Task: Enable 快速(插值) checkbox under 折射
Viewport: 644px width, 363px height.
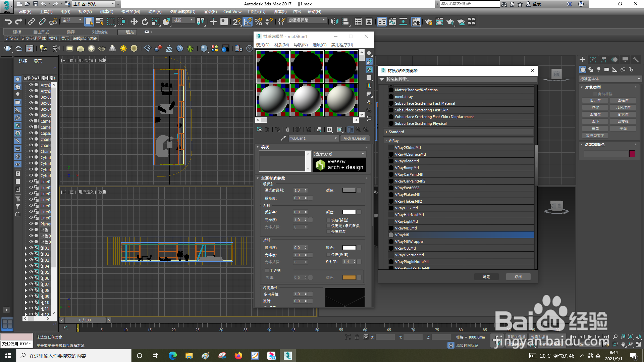Action: pos(328,255)
